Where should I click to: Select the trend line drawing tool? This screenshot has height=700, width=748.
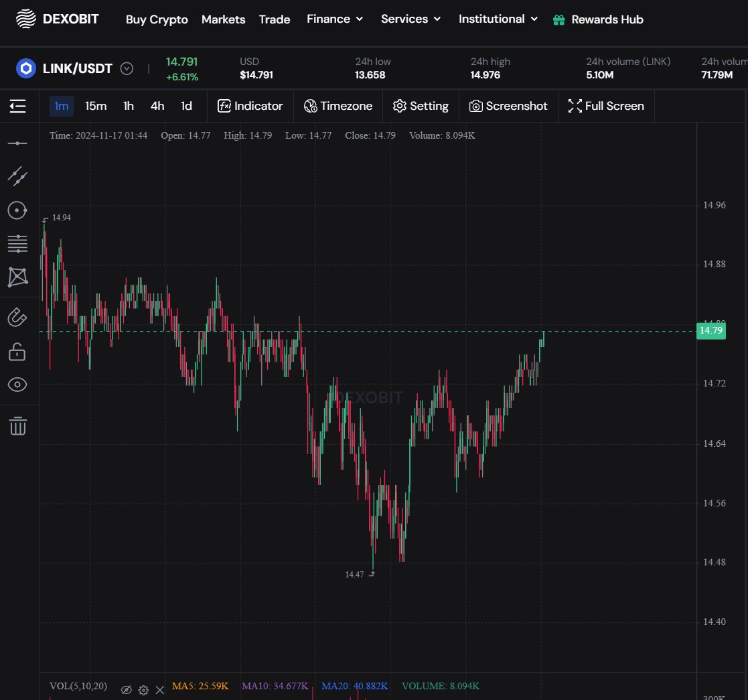pos(17,176)
